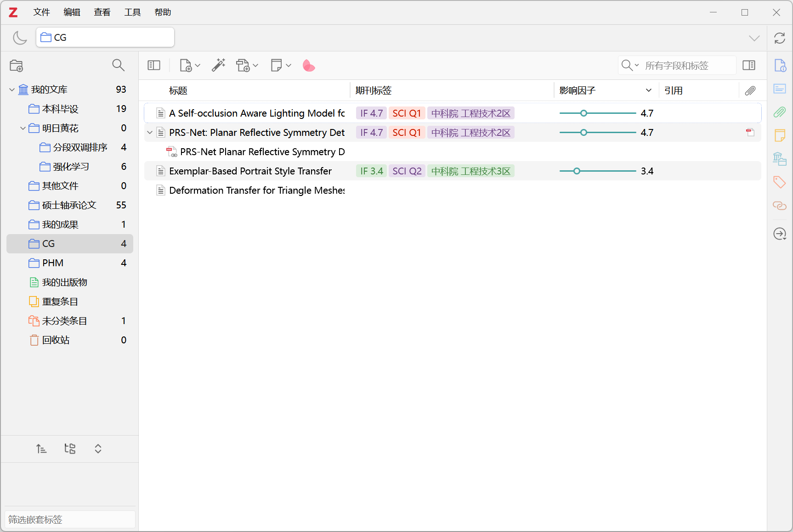Sort by the 影响因子 column header
793x532 pixels.
click(597, 91)
